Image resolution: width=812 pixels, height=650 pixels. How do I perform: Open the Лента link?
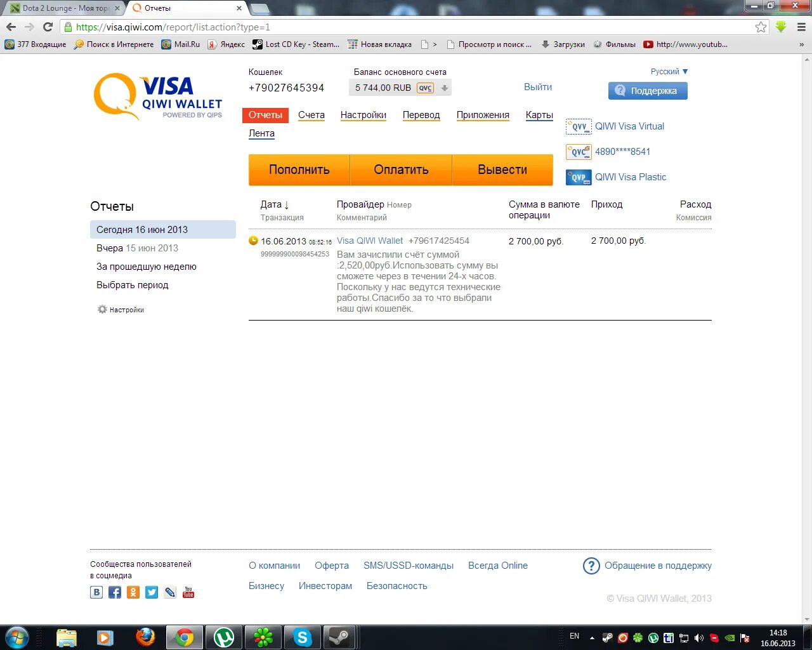point(261,133)
